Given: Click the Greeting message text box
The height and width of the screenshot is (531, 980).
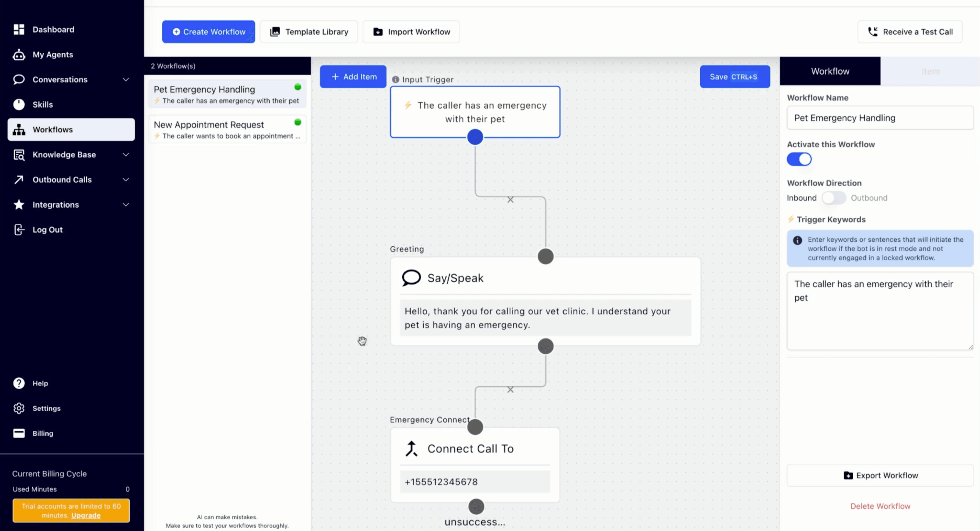Looking at the screenshot, I should tap(545, 318).
